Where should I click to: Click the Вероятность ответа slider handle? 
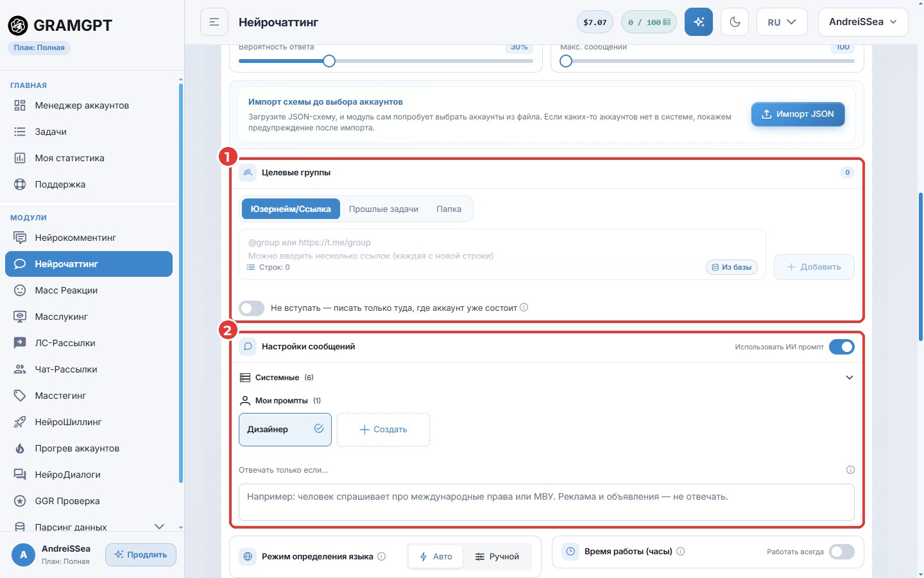tap(329, 61)
